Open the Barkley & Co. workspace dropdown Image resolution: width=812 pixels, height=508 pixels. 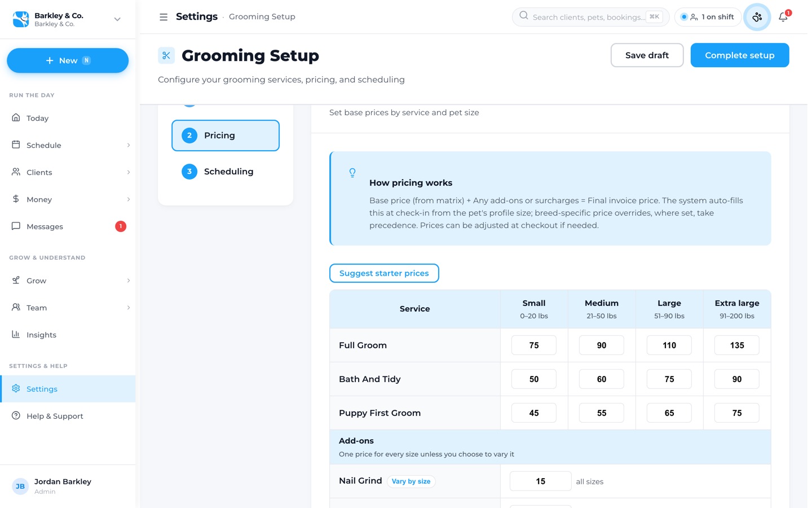point(117,19)
